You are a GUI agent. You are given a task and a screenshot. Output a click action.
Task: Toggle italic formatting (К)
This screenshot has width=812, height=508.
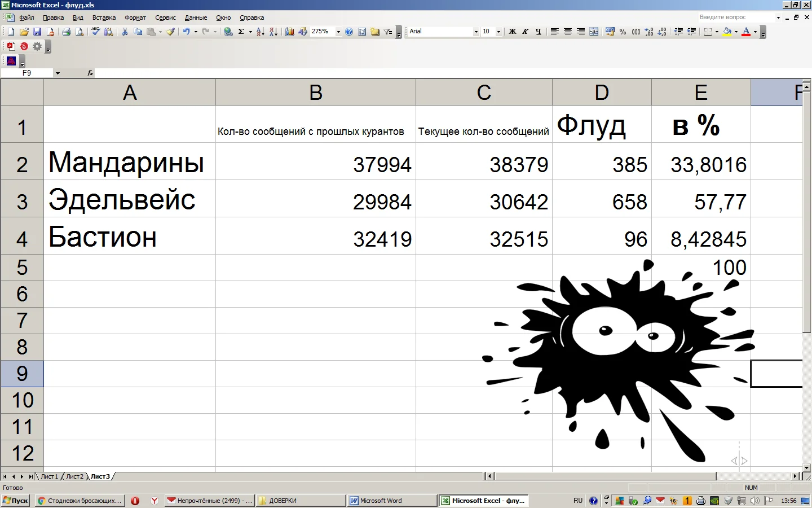(x=525, y=32)
